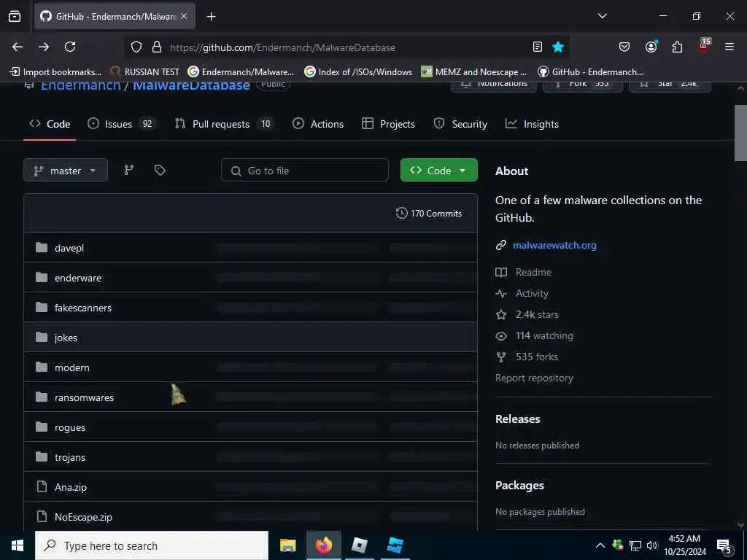
Task: Open the Actions tab
Action: (x=318, y=124)
